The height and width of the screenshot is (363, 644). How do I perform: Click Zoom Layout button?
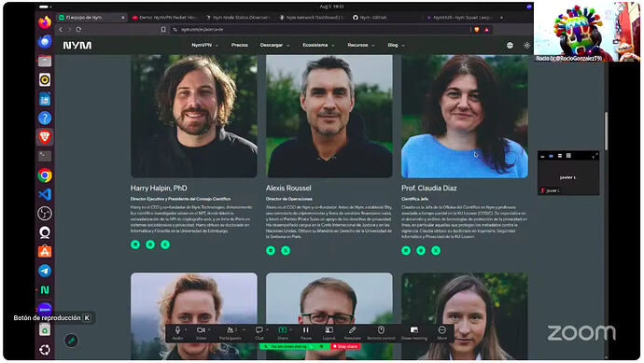pos(329,332)
